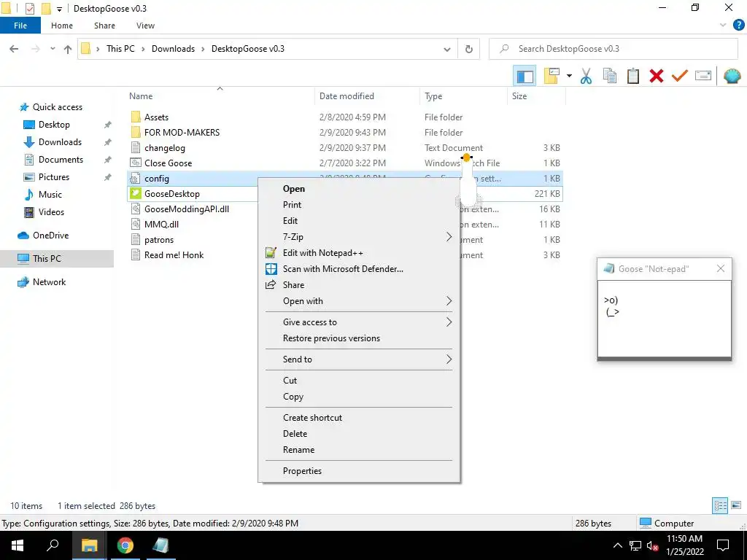Go up one folder level arrow
Viewport: 747px width, 560px height.
68,49
